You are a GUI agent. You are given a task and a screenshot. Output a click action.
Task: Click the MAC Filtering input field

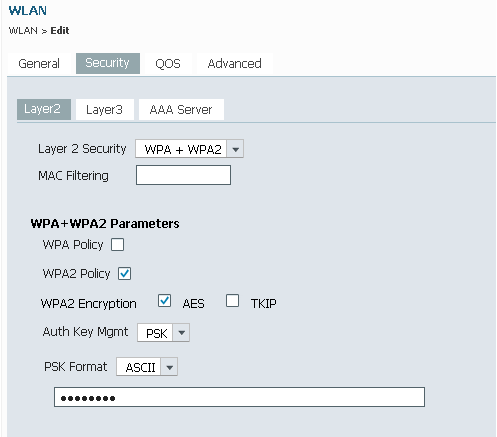click(x=183, y=175)
